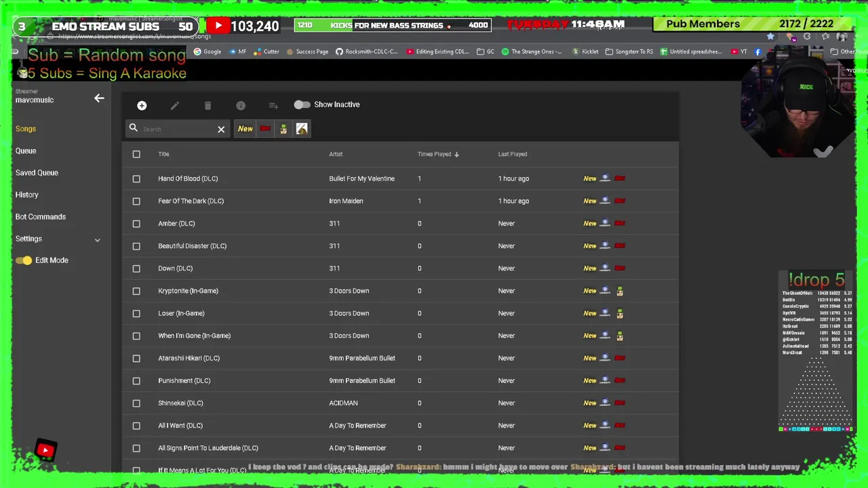
Task: Click the Bullet For My Valentine artist cell
Action: pyautogui.click(x=361, y=179)
